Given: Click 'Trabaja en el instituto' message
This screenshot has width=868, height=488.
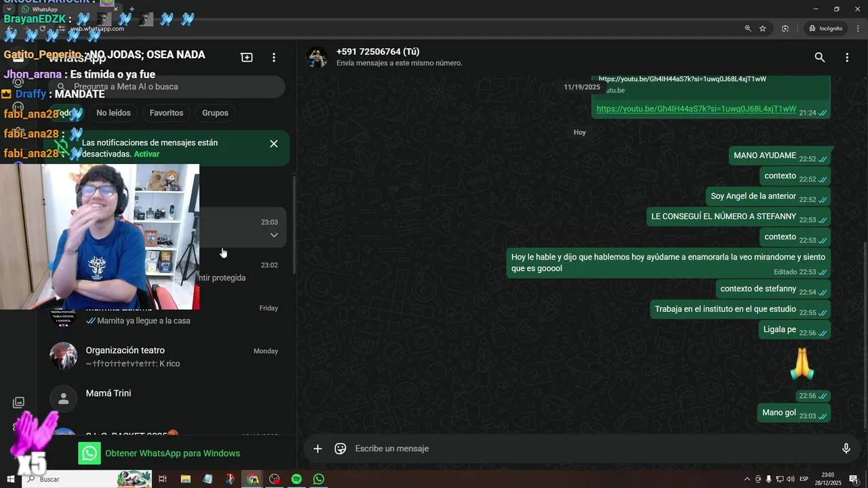Looking at the screenshot, I should (740, 309).
